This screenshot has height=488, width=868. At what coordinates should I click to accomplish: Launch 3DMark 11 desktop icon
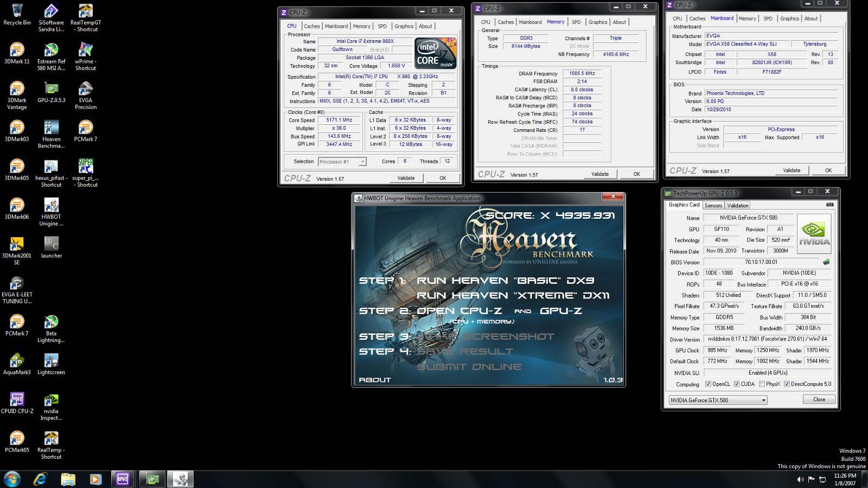(17, 53)
